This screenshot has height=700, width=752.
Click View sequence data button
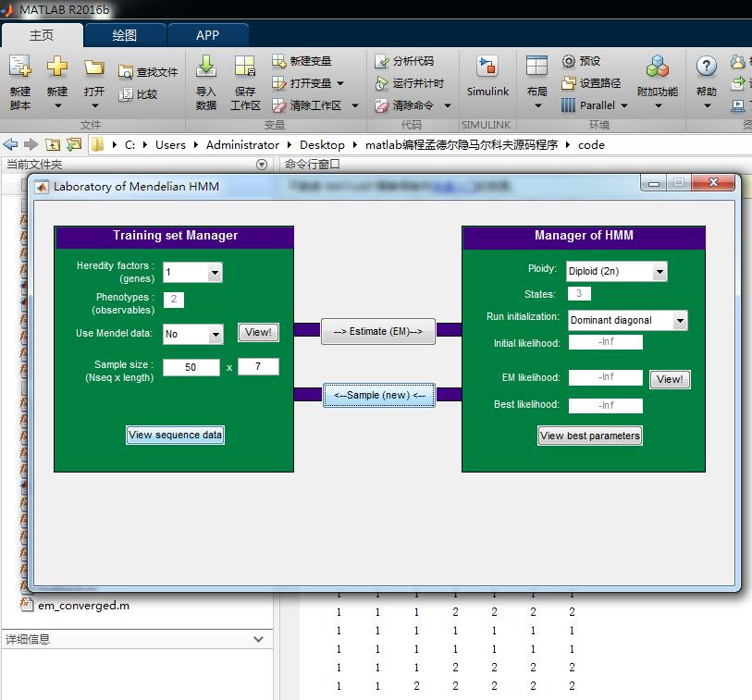(x=175, y=435)
